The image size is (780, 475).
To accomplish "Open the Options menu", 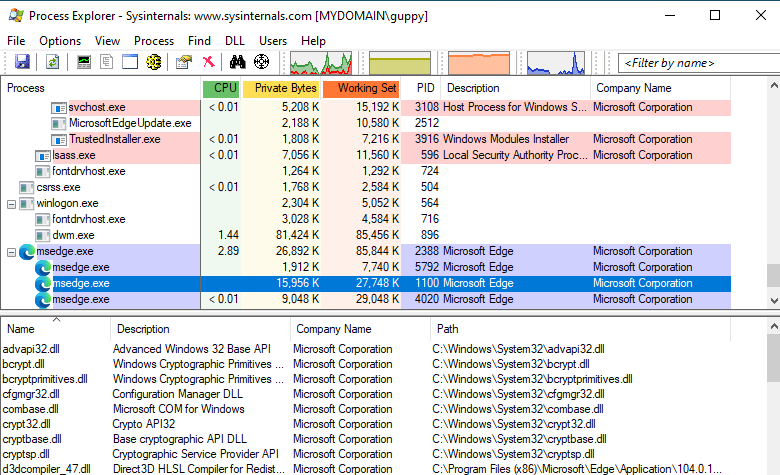I will coord(60,41).
